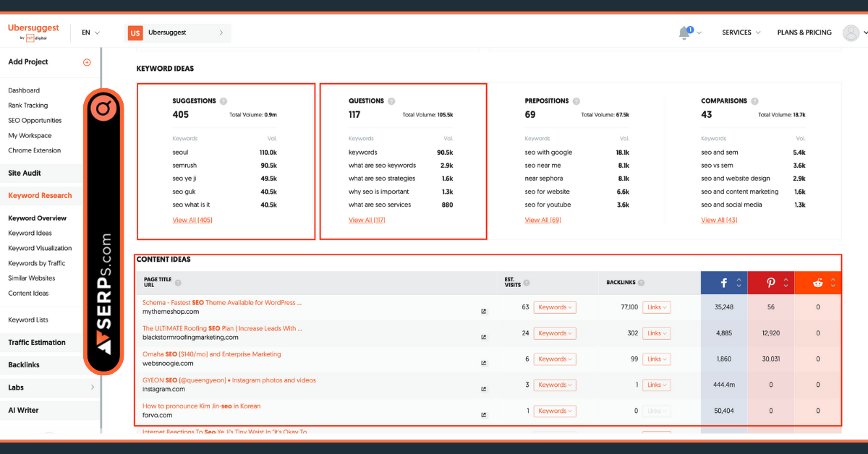This screenshot has height=454, width=868.
Task: Click the US country flag badge
Action: [135, 33]
